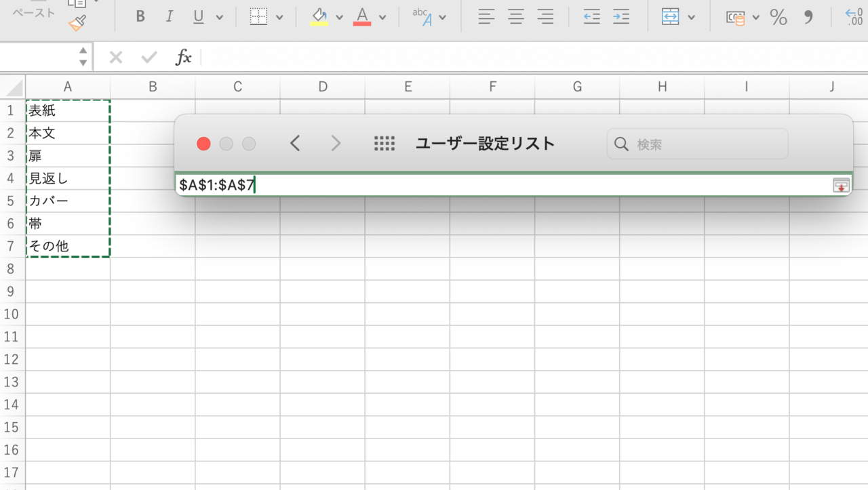The height and width of the screenshot is (490, 868).
Task: Open the font color dropdown arrow
Action: coord(382,18)
